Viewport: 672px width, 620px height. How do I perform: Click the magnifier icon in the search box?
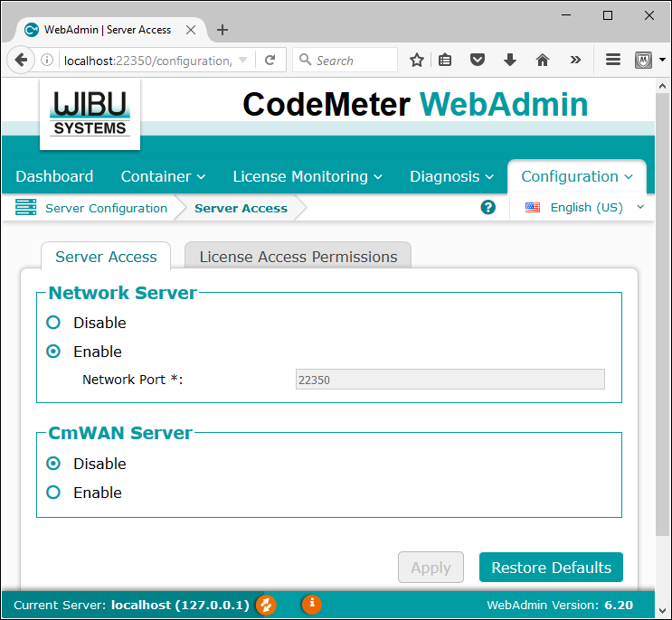305,60
